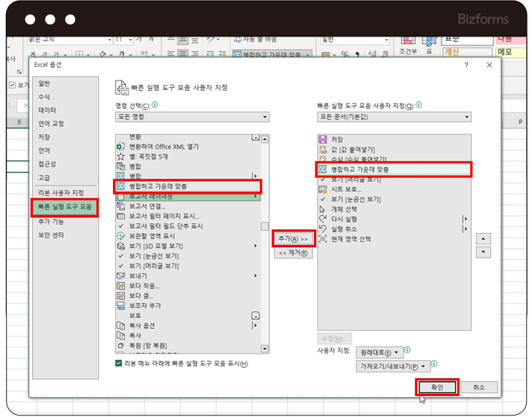Click 명령 선택 info icon

(x=155, y=105)
